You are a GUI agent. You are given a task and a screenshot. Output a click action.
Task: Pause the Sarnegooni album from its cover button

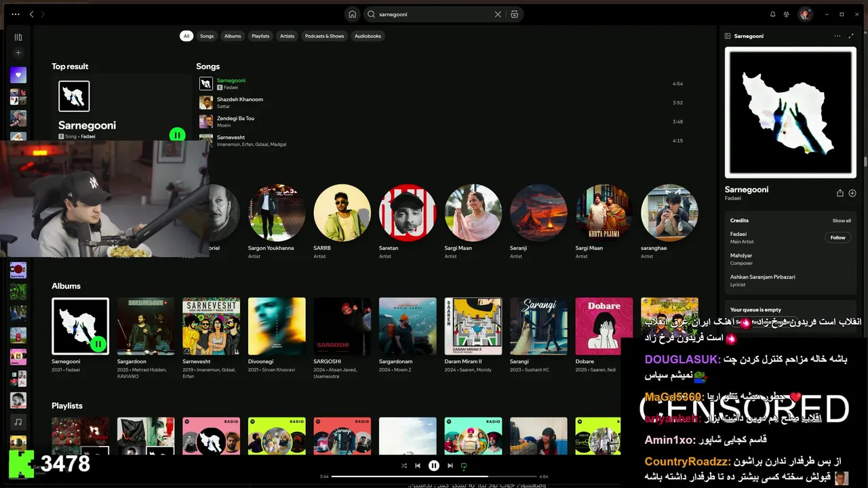(x=98, y=344)
